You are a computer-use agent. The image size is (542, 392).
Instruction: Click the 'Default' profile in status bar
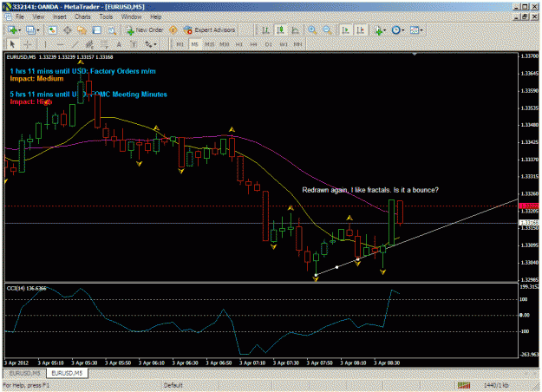click(173, 385)
